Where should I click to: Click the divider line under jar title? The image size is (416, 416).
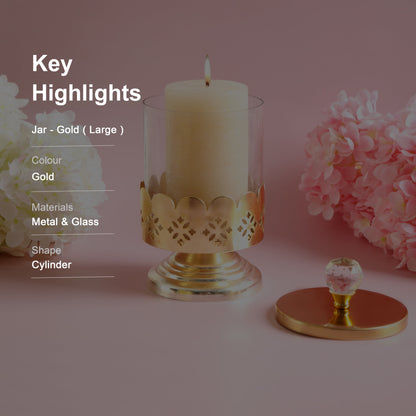click(73, 146)
